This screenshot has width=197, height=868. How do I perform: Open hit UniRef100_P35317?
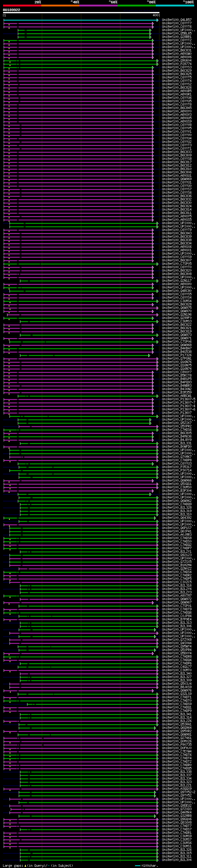pyautogui.click(x=177, y=467)
